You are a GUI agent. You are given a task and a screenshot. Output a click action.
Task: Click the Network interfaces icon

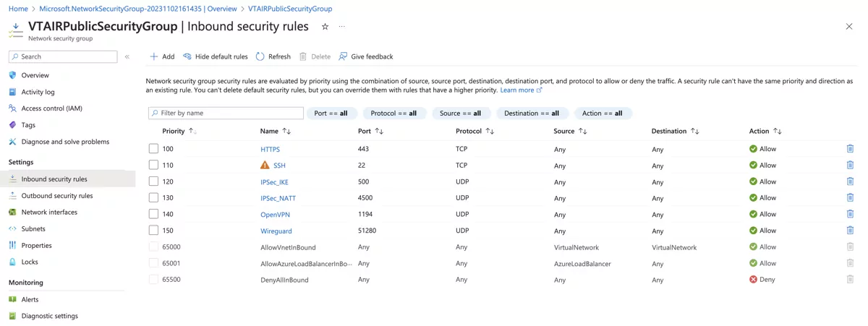point(12,212)
